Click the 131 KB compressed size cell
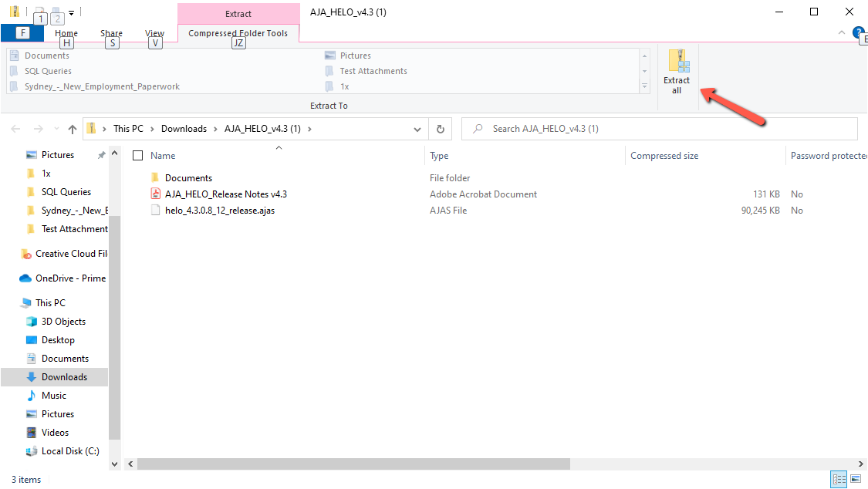Image resolution: width=868 pixels, height=489 pixels. 766,194
